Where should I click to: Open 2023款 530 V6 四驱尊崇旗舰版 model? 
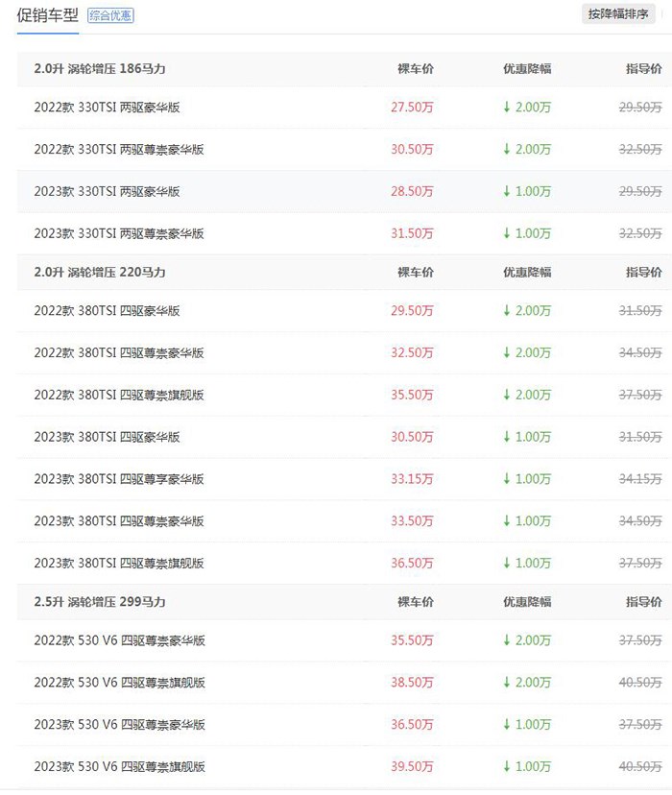tap(120, 766)
